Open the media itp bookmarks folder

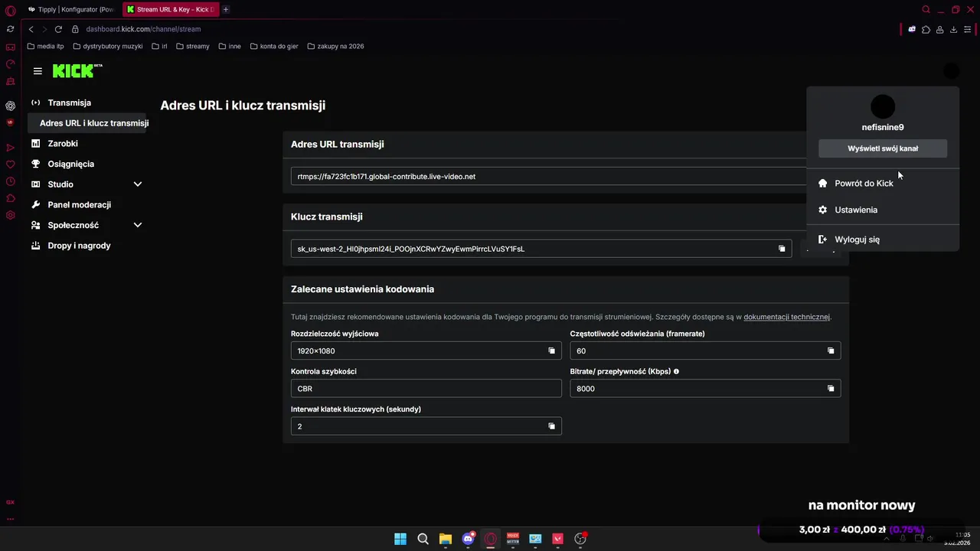[45, 46]
